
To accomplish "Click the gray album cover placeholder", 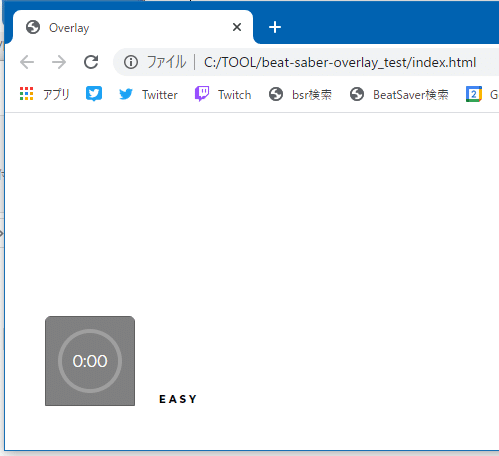I will pos(90,361).
